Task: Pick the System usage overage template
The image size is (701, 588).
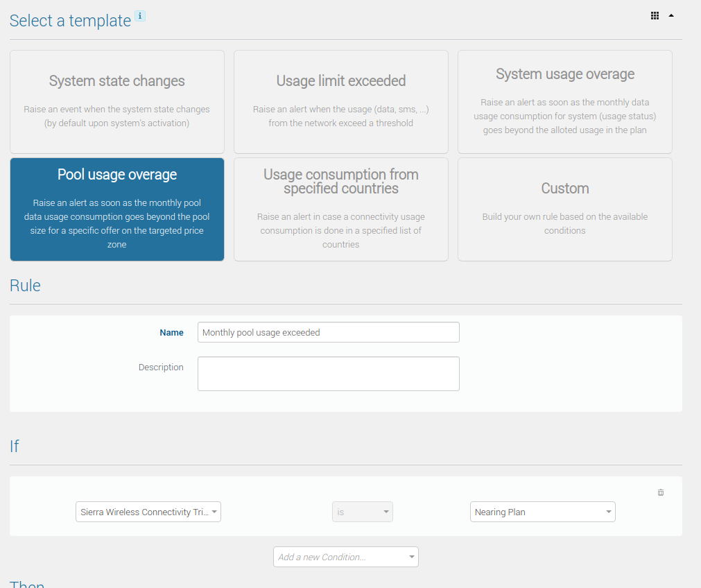Action: [564, 101]
